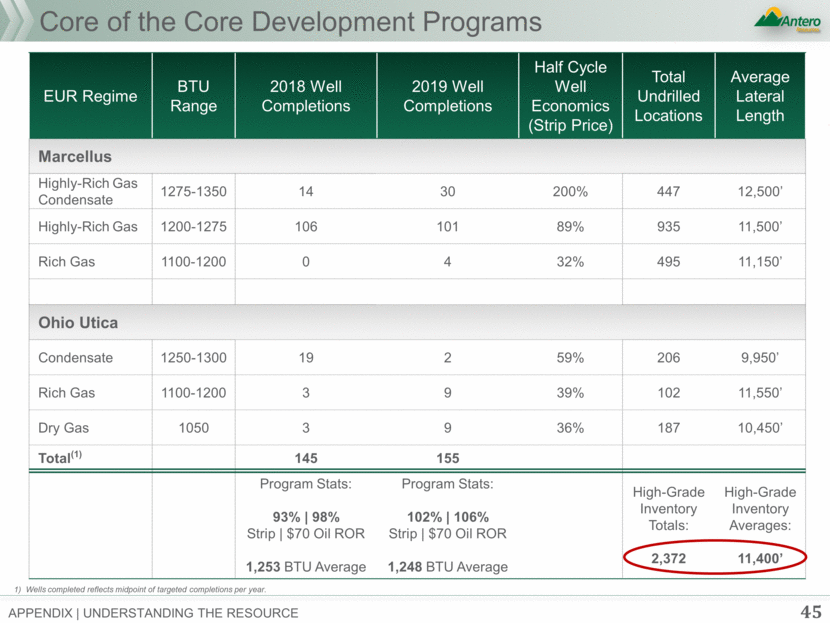Click the footnote about wells completed midpoint
830x623 pixels.
pos(140,590)
